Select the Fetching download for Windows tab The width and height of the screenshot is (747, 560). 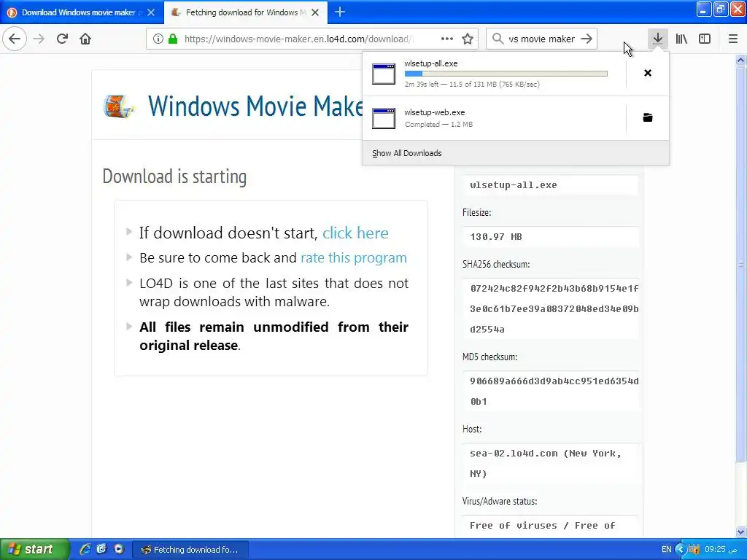click(x=245, y=12)
